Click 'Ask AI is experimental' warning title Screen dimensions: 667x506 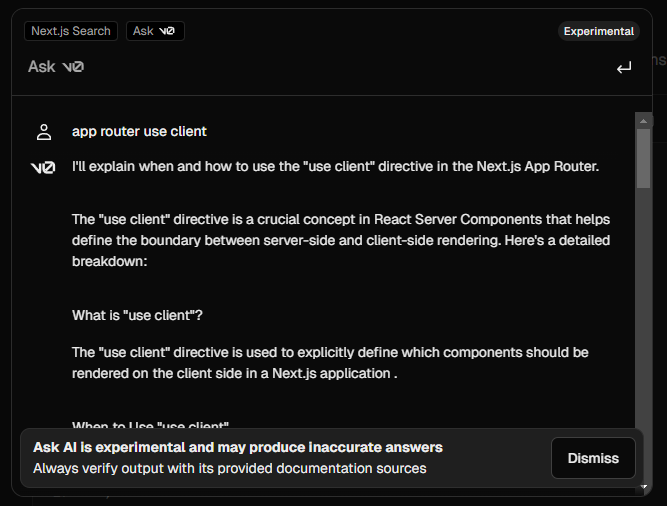coord(238,447)
